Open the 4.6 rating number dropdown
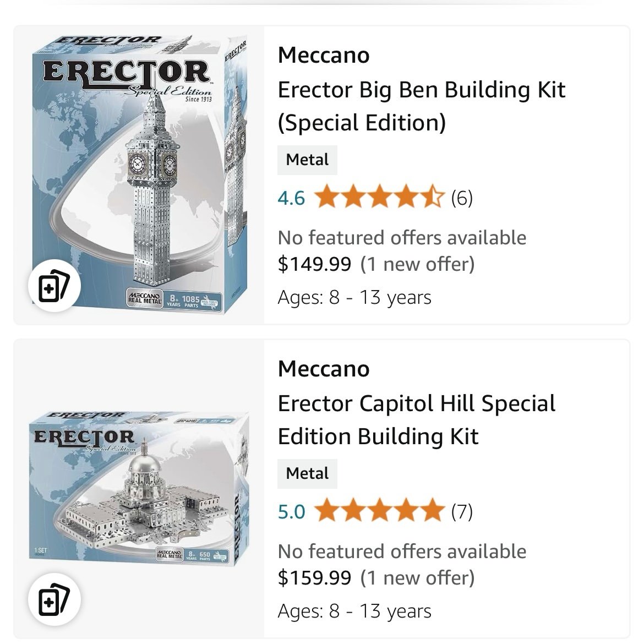This screenshot has height=644, width=644. (x=291, y=198)
